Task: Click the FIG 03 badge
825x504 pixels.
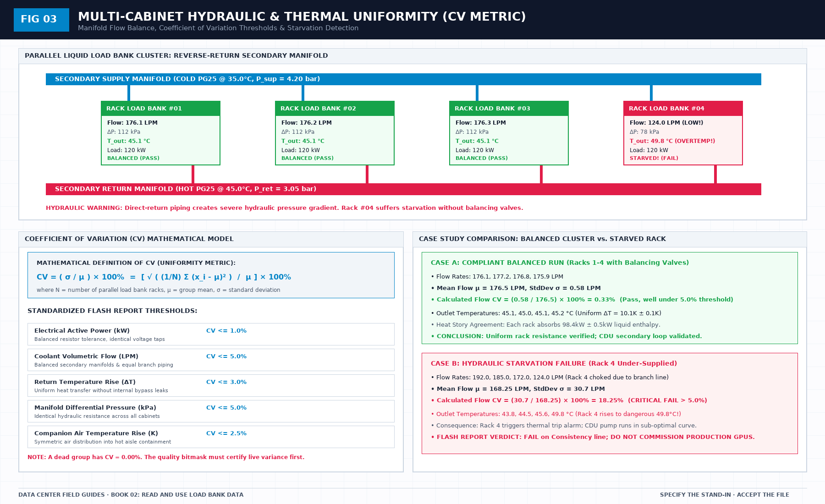Action: [41, 20]
